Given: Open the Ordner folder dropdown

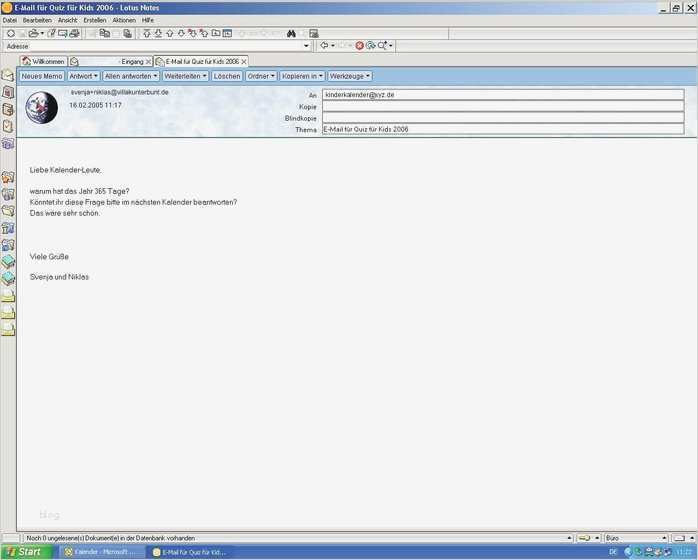Looking at the screenshot, I should [x=261, y=76].
